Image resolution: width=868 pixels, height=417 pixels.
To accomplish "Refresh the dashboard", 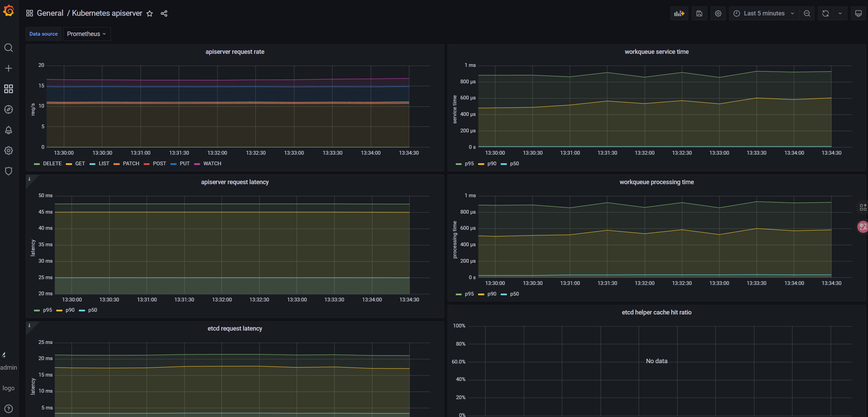I will pos(825,13).
